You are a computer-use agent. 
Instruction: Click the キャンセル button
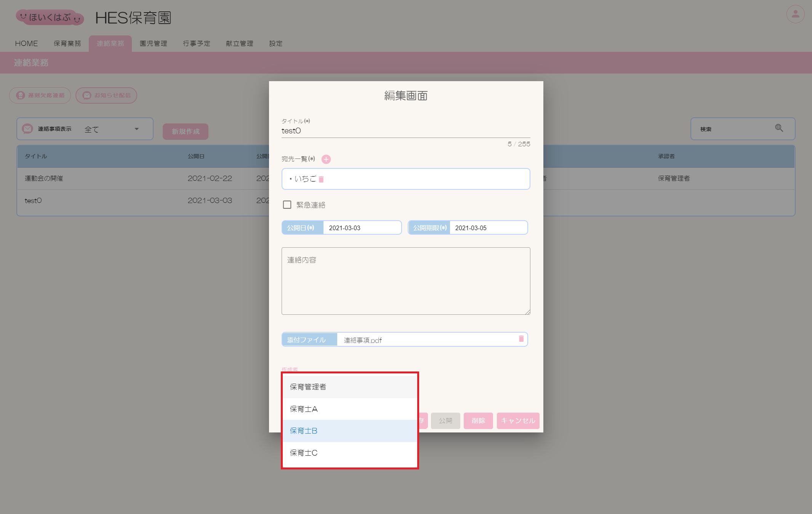(518, 421)
